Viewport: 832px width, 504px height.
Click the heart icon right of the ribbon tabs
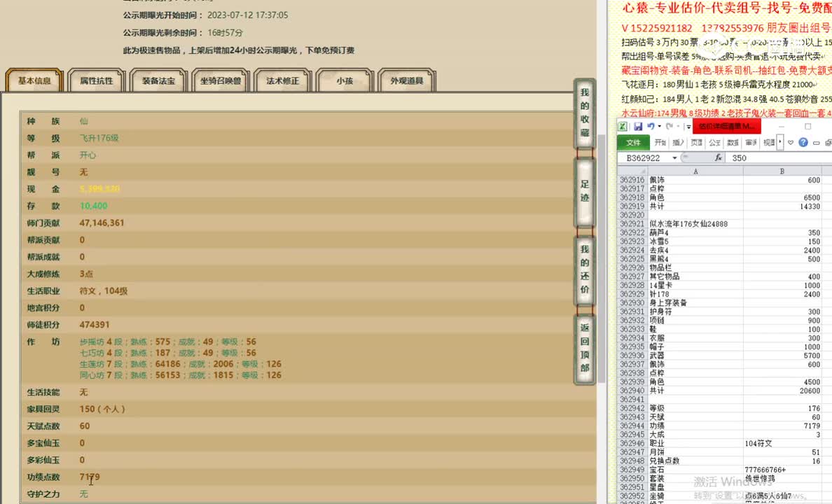791,142
